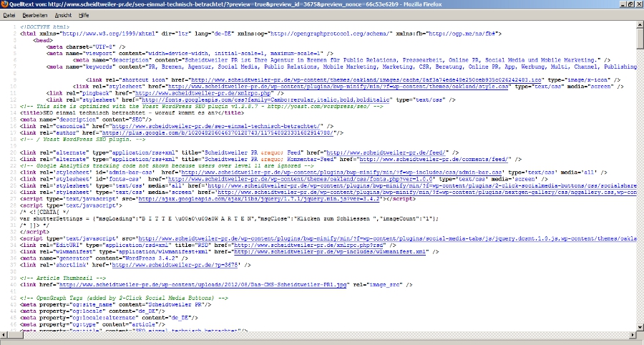The width and height of the screenshot is (644, 345).
Task: Close the Quelltext source window
Action: coord(640,4)
